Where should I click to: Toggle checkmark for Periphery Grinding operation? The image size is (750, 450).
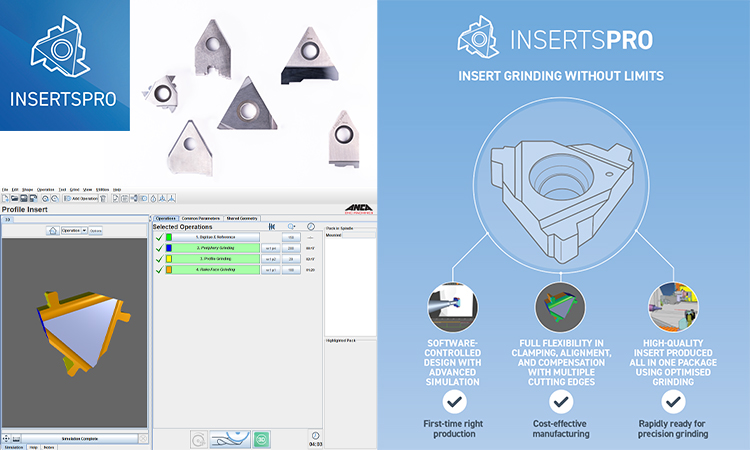pyautogui.click(x=159, y=248)
